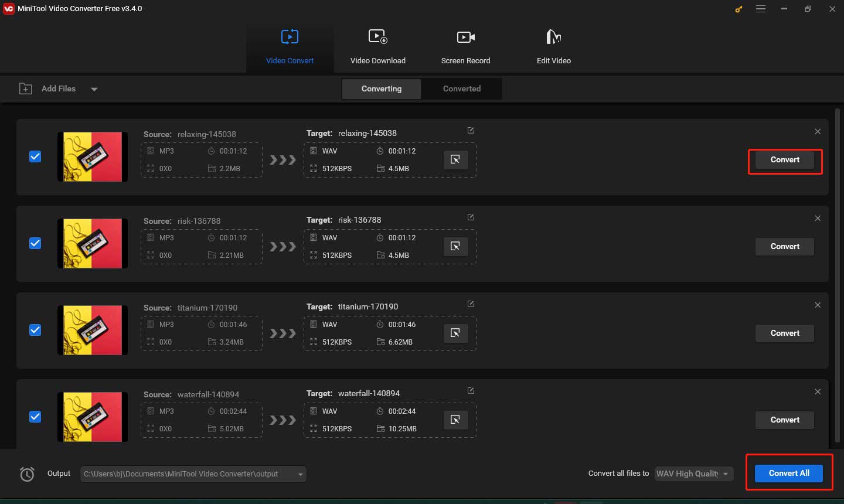The height and width of the screenshot is (504, 844).
Task: Click the Convert All button
Action: click(789, 474)
